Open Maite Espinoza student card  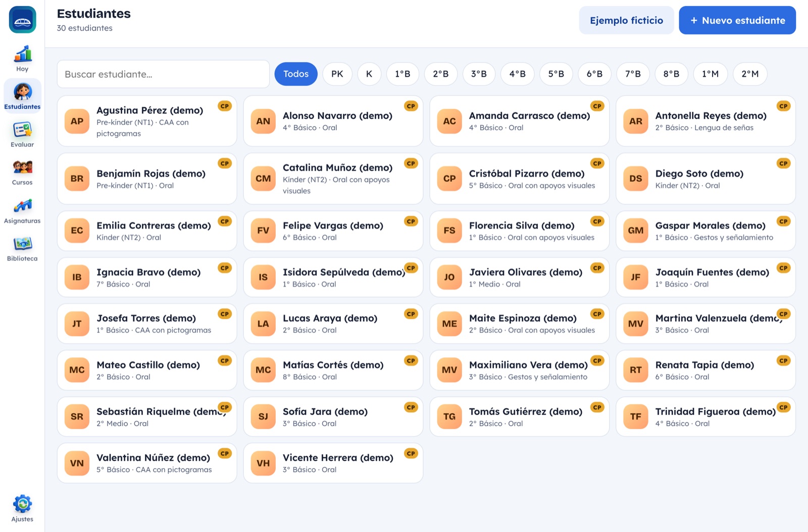click(520, 324)
